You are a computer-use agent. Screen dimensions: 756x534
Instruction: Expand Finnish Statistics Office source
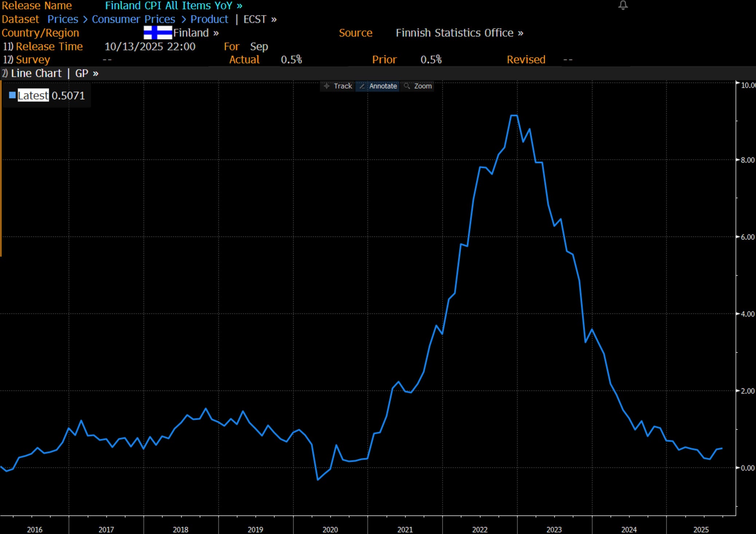point(459,33)
